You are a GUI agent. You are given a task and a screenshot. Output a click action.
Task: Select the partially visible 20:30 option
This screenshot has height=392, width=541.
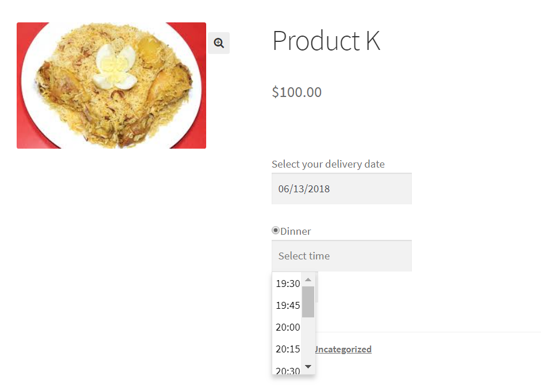pyautogui.click(x=287, y=370)
